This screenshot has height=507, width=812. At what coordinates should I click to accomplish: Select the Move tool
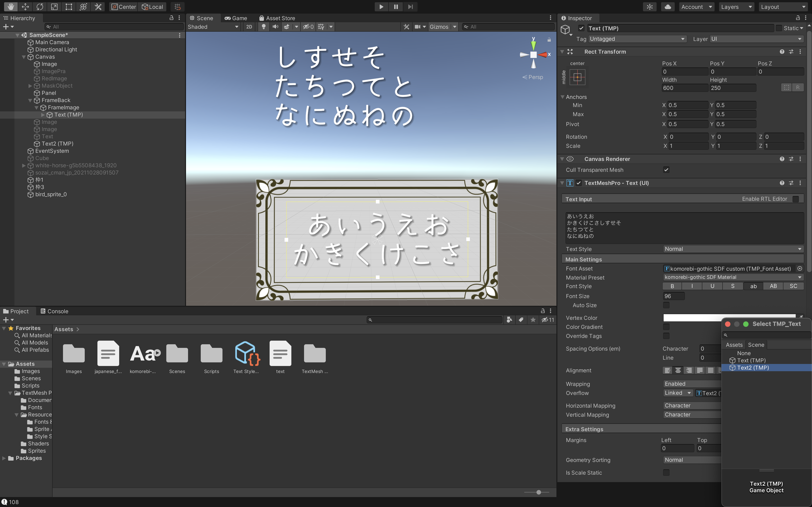point(25,7)
